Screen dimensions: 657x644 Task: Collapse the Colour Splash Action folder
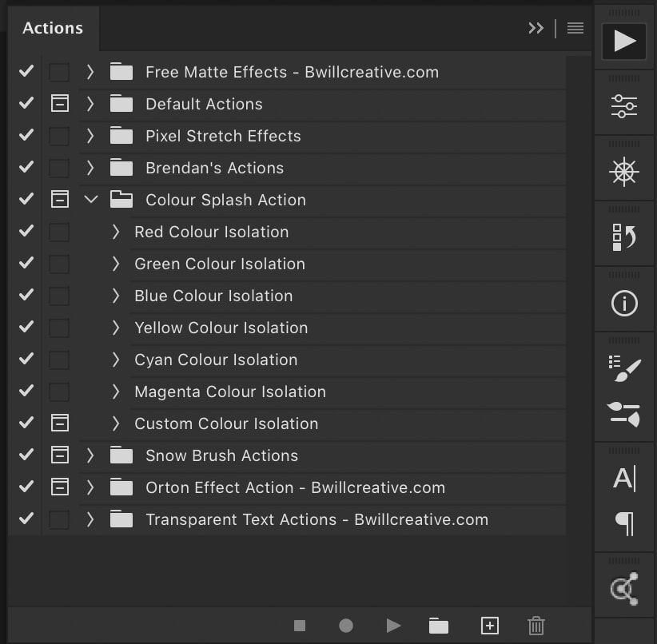(x=90, y=200)
